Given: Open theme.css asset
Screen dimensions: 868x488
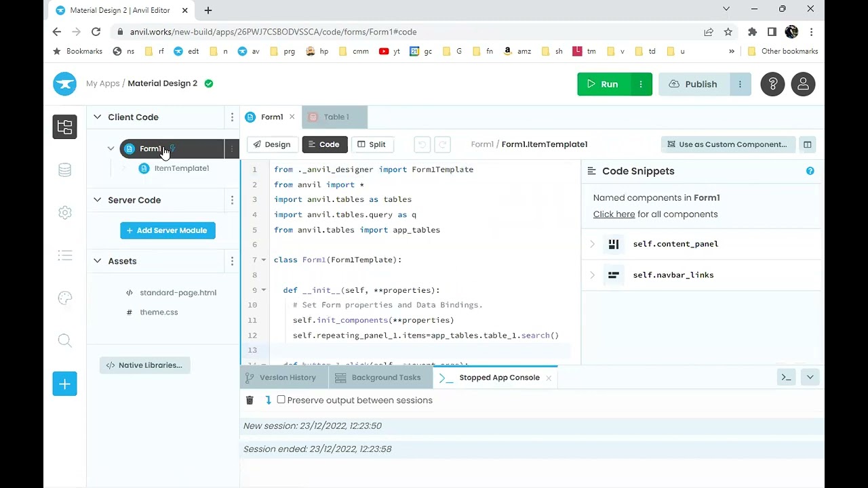Looking at the screenshot, I should pyautogui.click(x=159, y=312).
